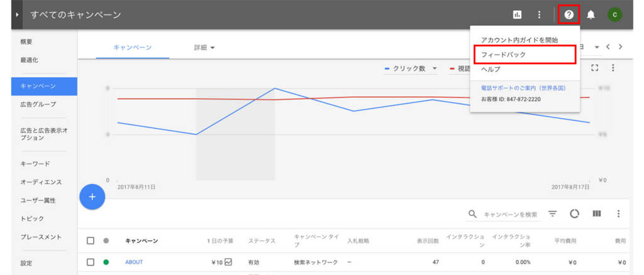Open 電話サポートのご案内 link
This screenshot has width=644, height=275.
click(x=523, y=88)
